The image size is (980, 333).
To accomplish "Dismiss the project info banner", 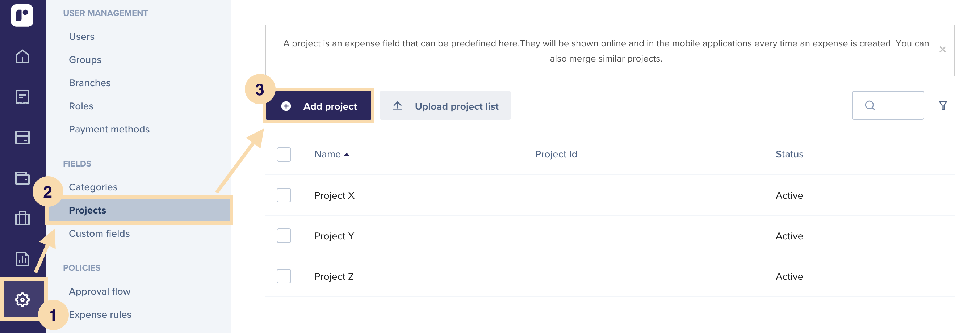I will (942, 50).
